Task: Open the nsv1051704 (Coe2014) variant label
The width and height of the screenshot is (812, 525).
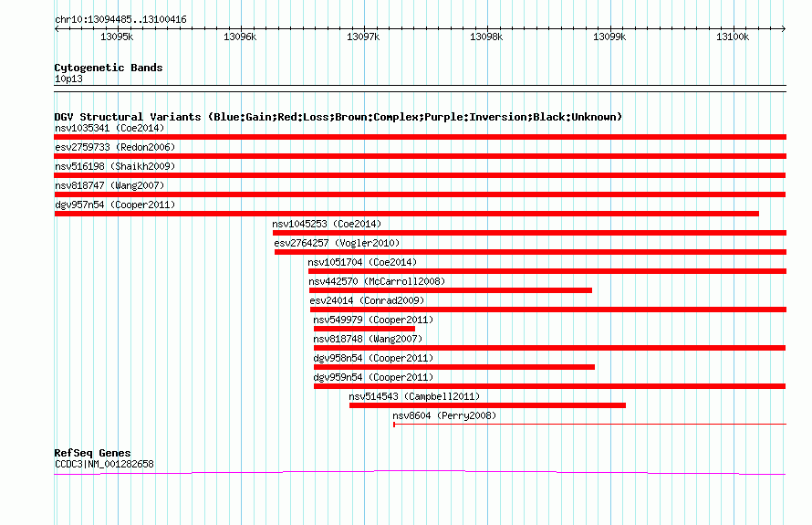Action: [x=362, y=262]
